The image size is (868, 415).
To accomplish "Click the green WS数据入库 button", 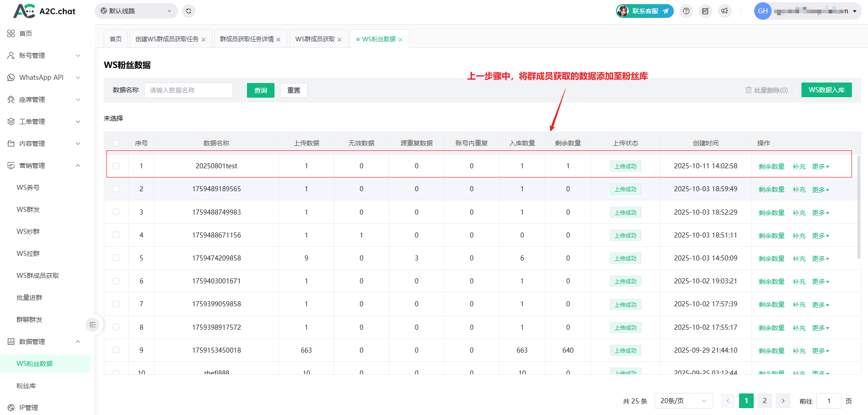I will pyautogui.click(x=826, y=90).
